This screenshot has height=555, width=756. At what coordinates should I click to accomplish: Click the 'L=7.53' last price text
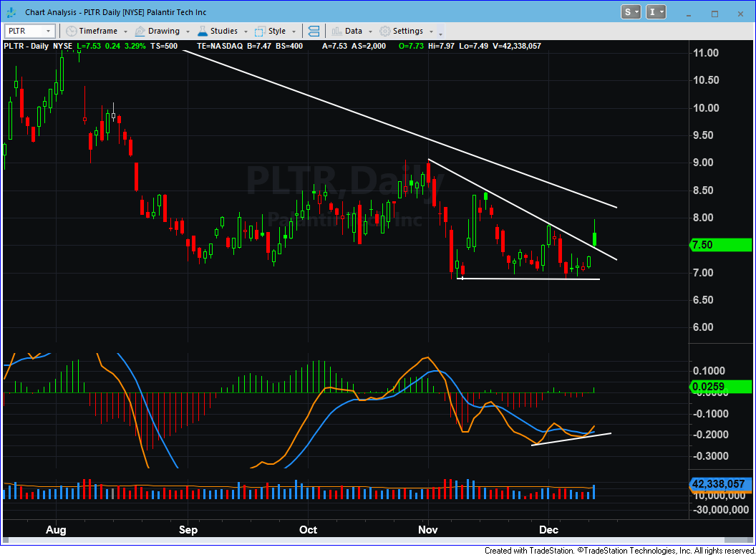pyautogui.click(x=89, y=47)
